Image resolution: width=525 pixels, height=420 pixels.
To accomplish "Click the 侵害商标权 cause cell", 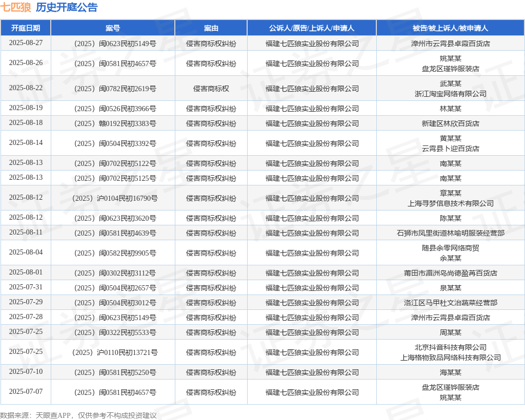I will pos(211,89).
